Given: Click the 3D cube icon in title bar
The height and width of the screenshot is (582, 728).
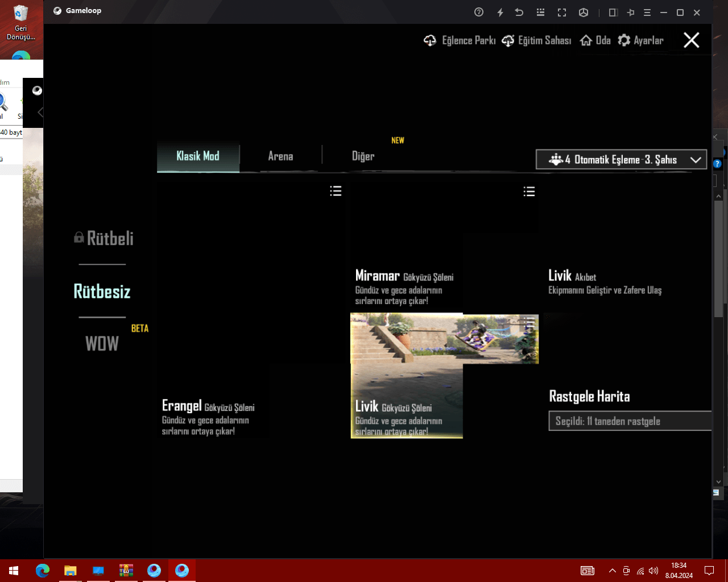Looking at the screenshot, I should pyautogui.click(x=584, y=12).
